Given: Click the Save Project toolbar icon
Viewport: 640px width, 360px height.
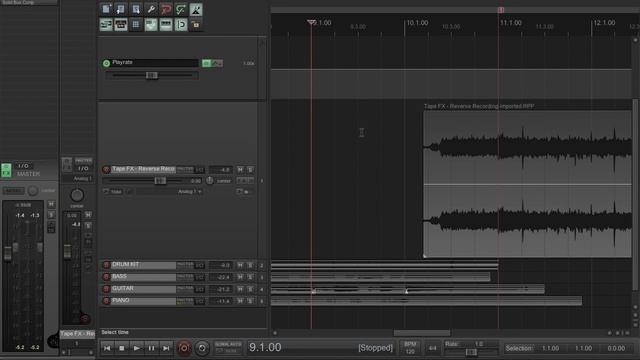Looking at the screenshot, I should pos(136,9).
